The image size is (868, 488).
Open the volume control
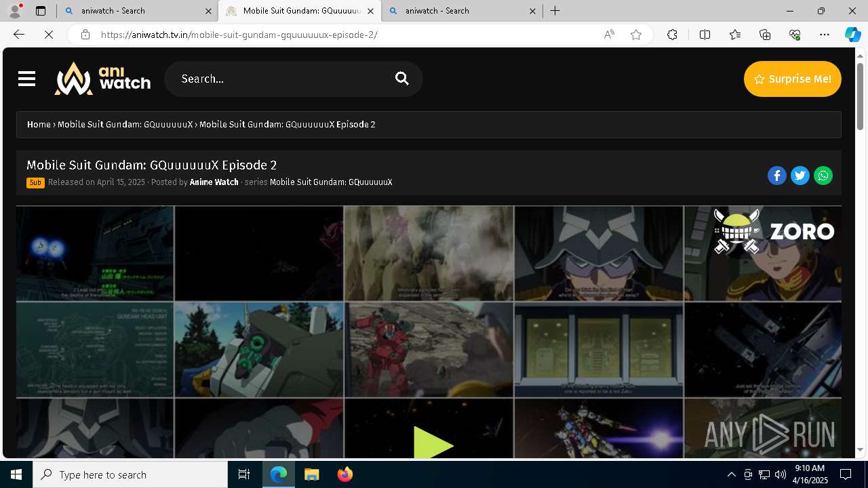[x=780, y=474]
